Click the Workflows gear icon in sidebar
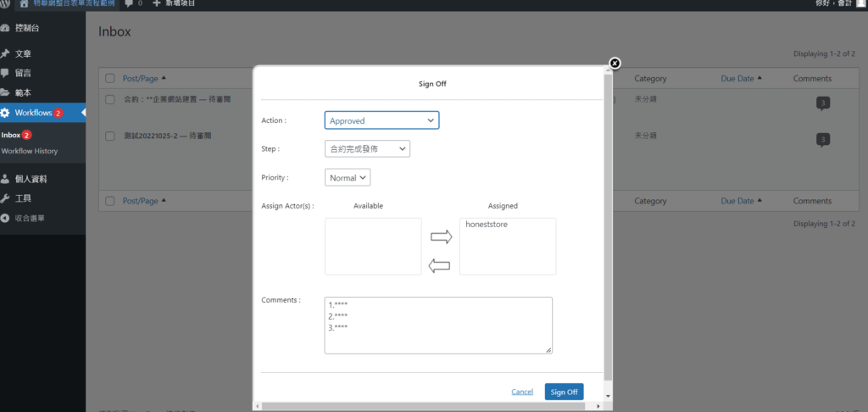This screenshot has width=868, height=412. tap(6, 113)
